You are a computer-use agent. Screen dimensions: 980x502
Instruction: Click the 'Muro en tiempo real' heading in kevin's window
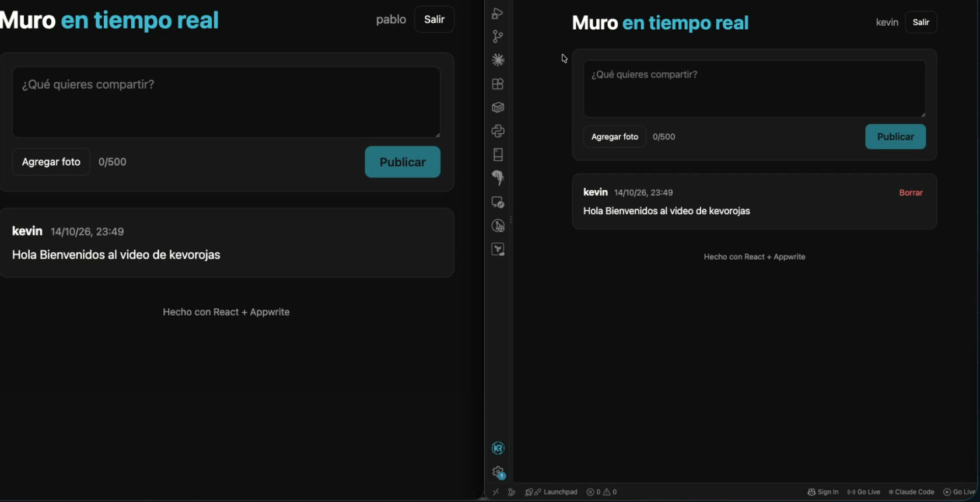tap(660, 23)
